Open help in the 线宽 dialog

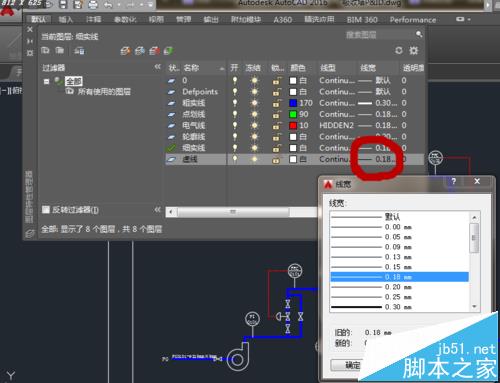pos(453,181)
